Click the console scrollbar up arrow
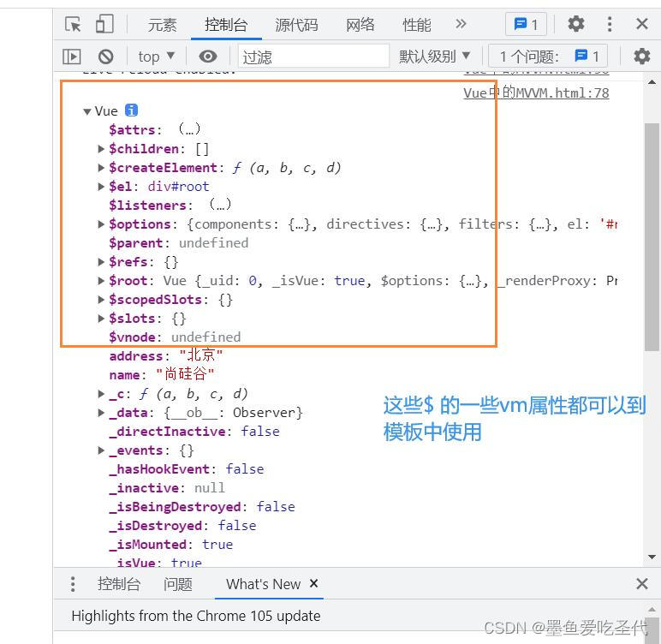The image size is (661, 644). point(652,82)
